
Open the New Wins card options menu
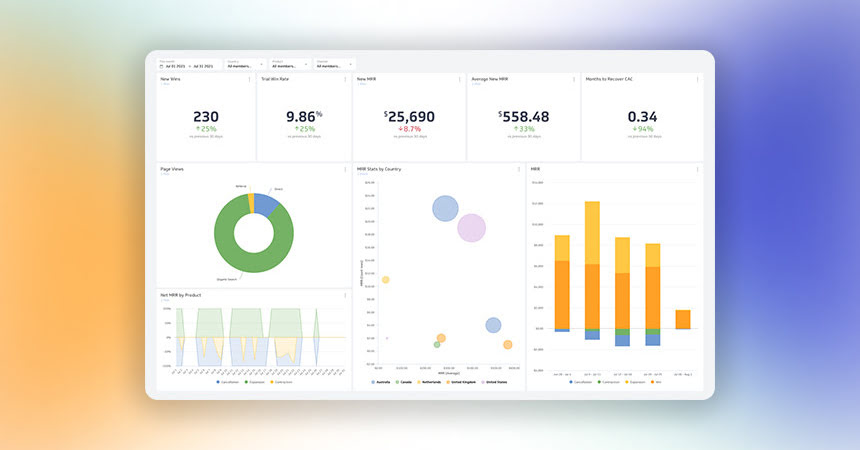(250, 80)
